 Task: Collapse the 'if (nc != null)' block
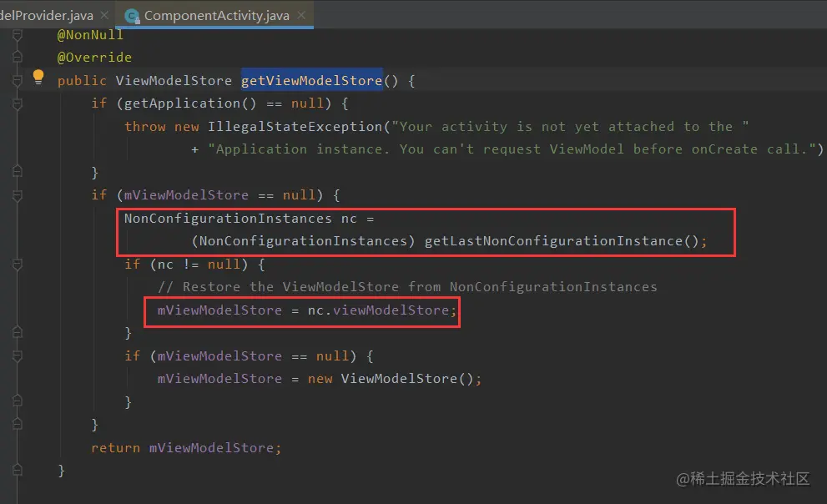17,265
